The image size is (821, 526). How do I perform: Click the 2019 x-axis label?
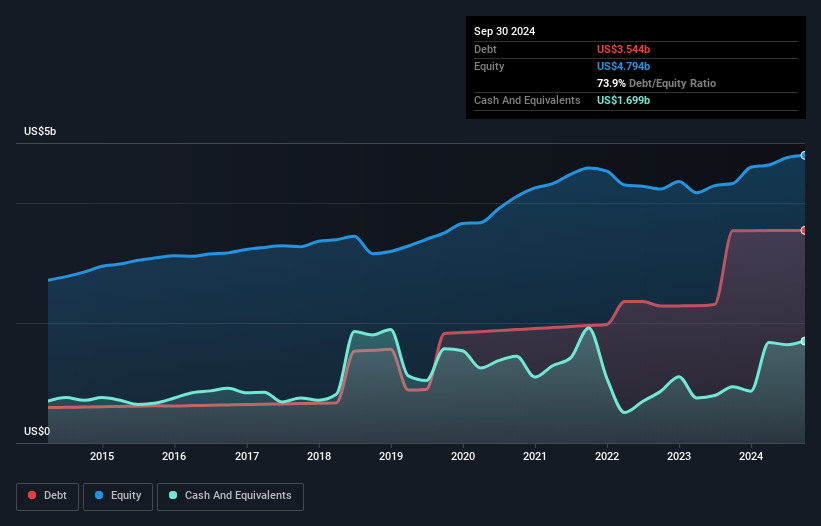pos(391,456)
